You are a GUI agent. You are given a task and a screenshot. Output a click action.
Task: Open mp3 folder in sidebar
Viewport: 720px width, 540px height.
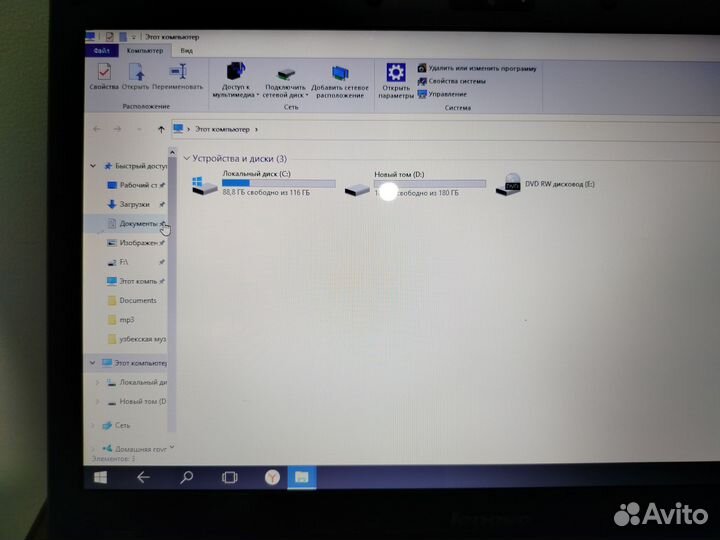(121, 320)
